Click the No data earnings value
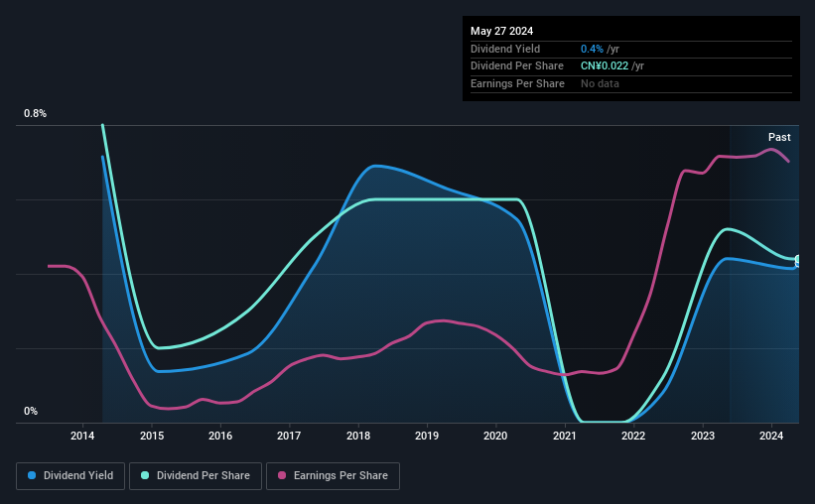The height and width of the screenshot is (504, 815). point(600,83)
